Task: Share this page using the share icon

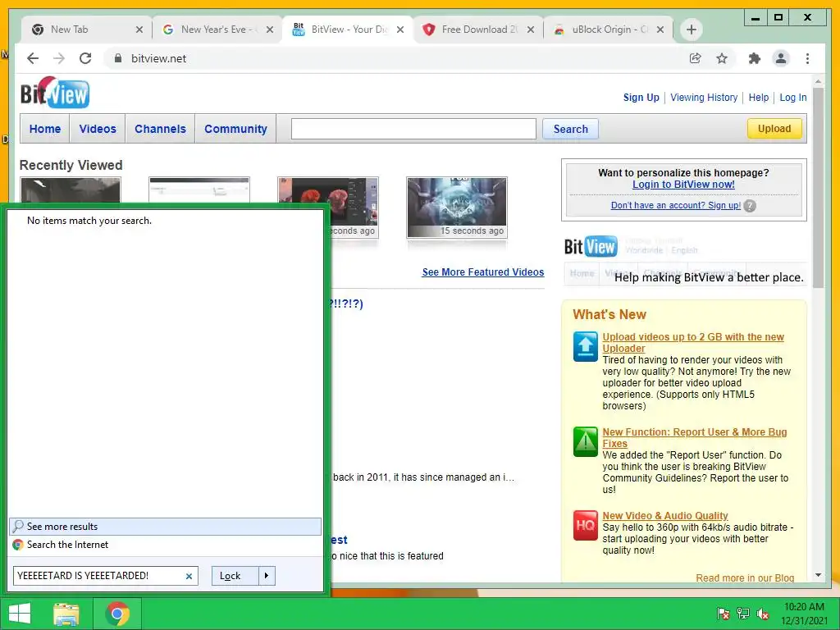Action: point(695,58)
